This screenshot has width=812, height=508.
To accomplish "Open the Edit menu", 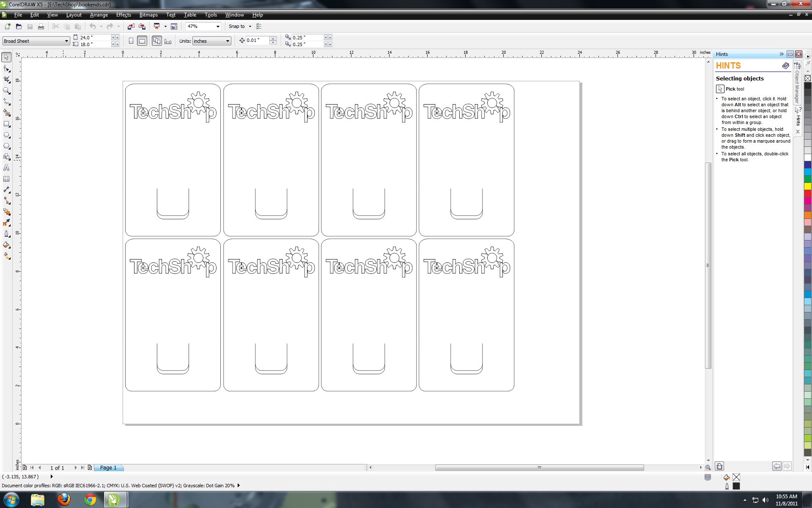I will [35, 15].
